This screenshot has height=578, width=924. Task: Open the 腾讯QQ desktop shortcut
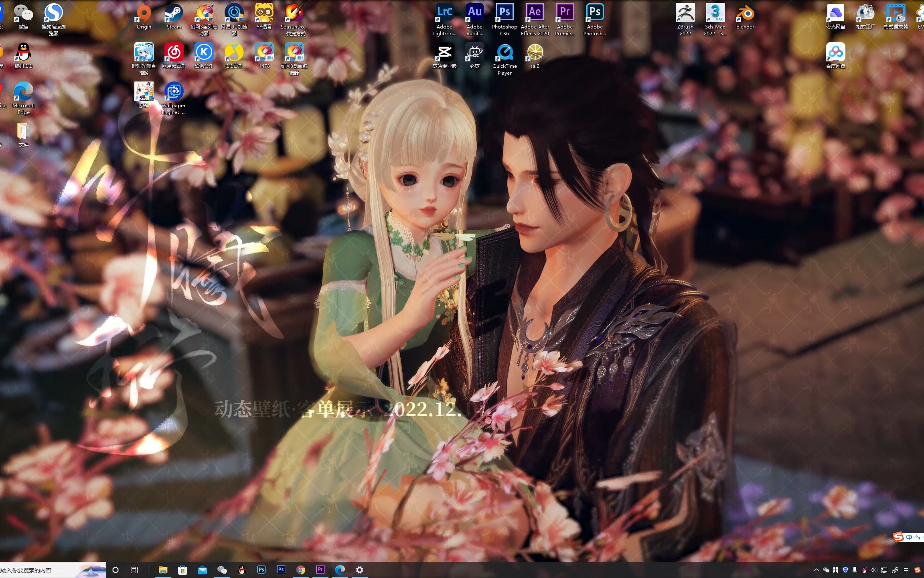point(23,56)
